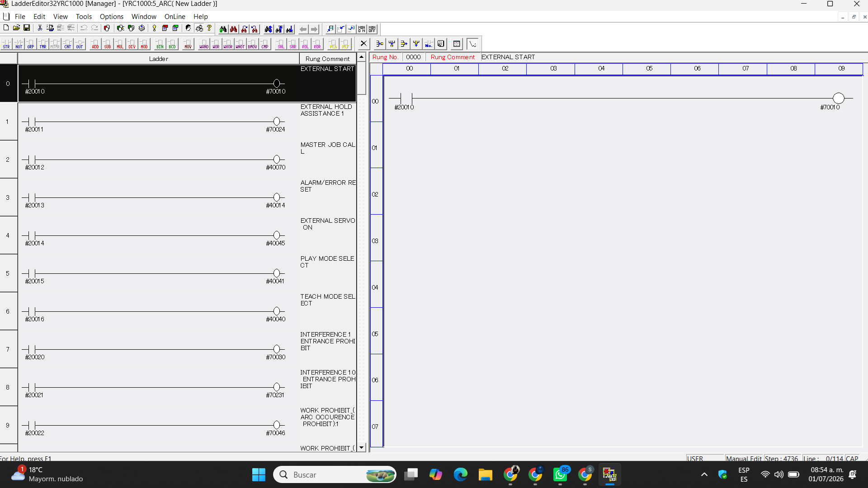Click the red binoculars search icon
The width and height of the screenshot is (868, 488).
(233, 29)
